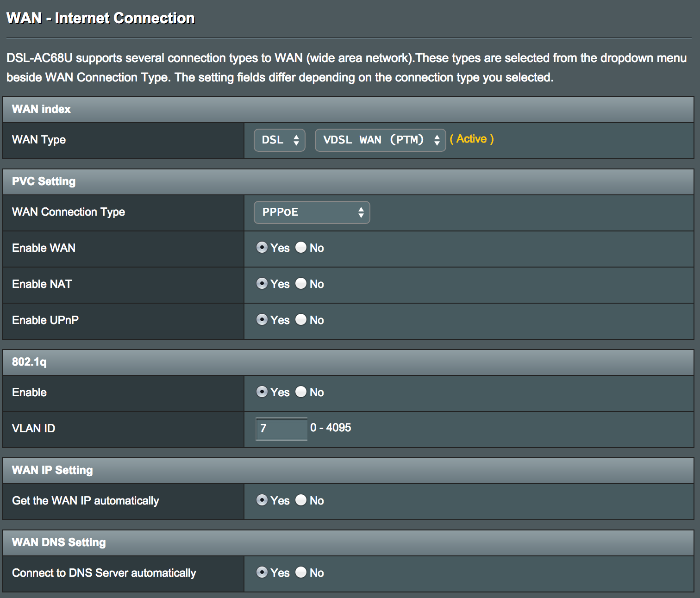The image size is (700, 598).
Task: Expand the VDSL WAN (PTM) dropdown
Action: click(x=380, y=140)
